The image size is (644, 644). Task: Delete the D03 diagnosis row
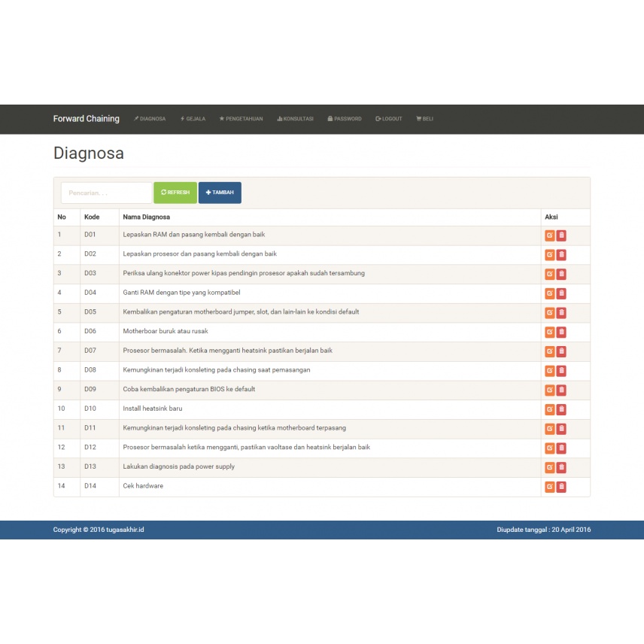[x=561, y=274]
